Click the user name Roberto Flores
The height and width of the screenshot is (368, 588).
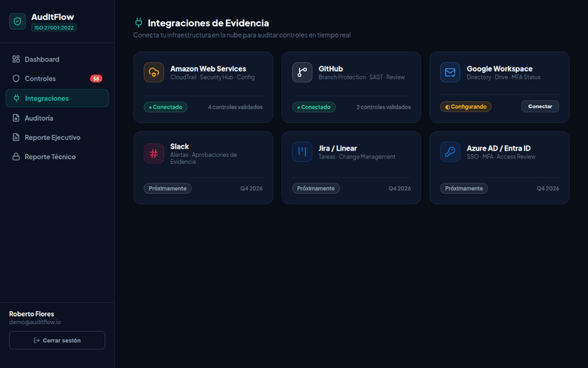31,314
